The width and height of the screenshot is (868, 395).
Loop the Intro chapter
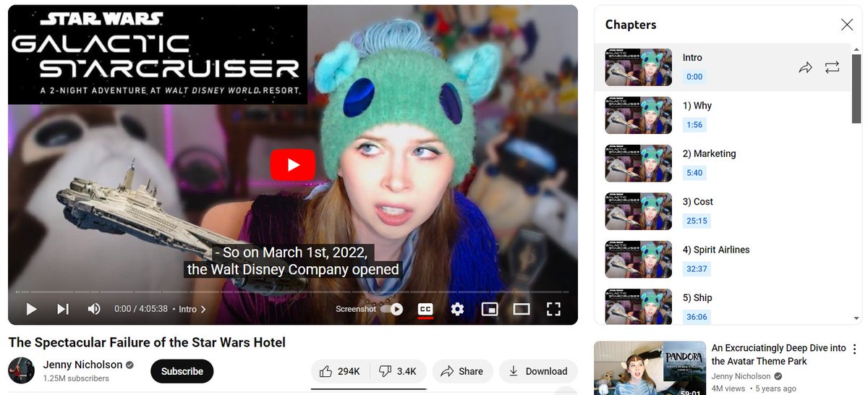[832, 67]
